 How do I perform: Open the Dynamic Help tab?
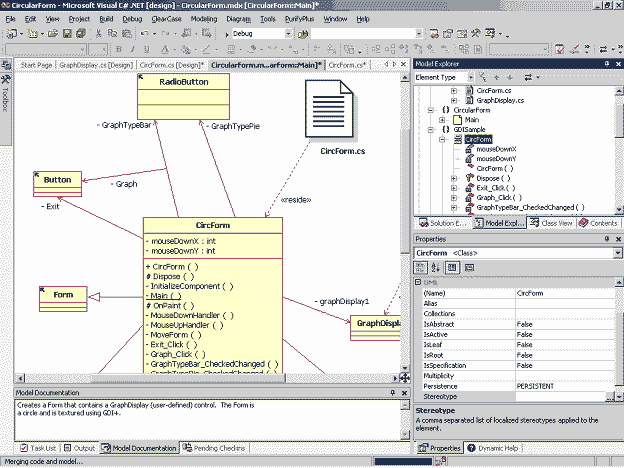coord(497,448)
